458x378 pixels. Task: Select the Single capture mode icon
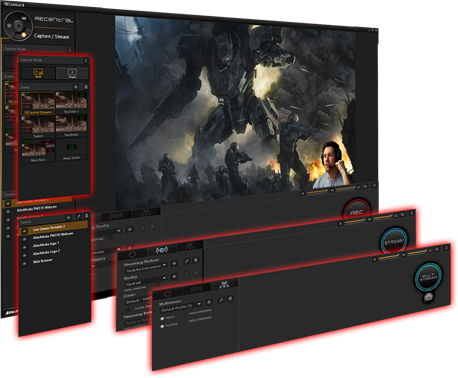(72, 73)
